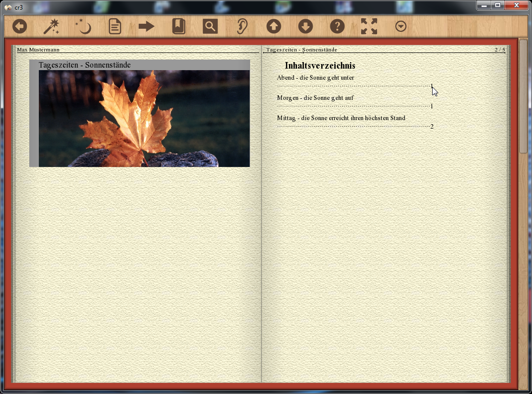Click the book icon in the toolbar

[179, 26]
